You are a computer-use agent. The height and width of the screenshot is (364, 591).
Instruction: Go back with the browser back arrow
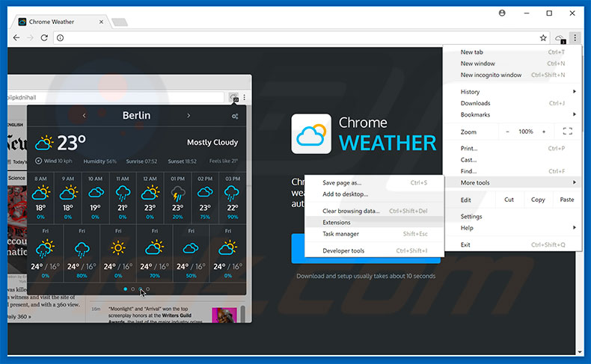click(16, 37)
